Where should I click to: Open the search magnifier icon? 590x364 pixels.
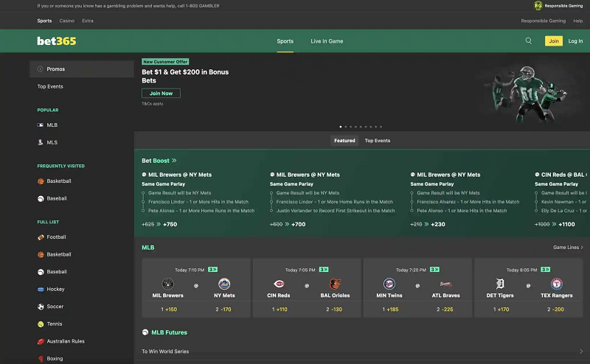click(529, 41)
